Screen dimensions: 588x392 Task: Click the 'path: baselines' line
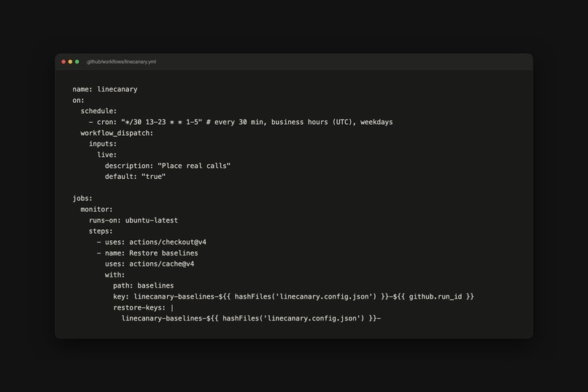pyautogui.click(x=144, y=285)
